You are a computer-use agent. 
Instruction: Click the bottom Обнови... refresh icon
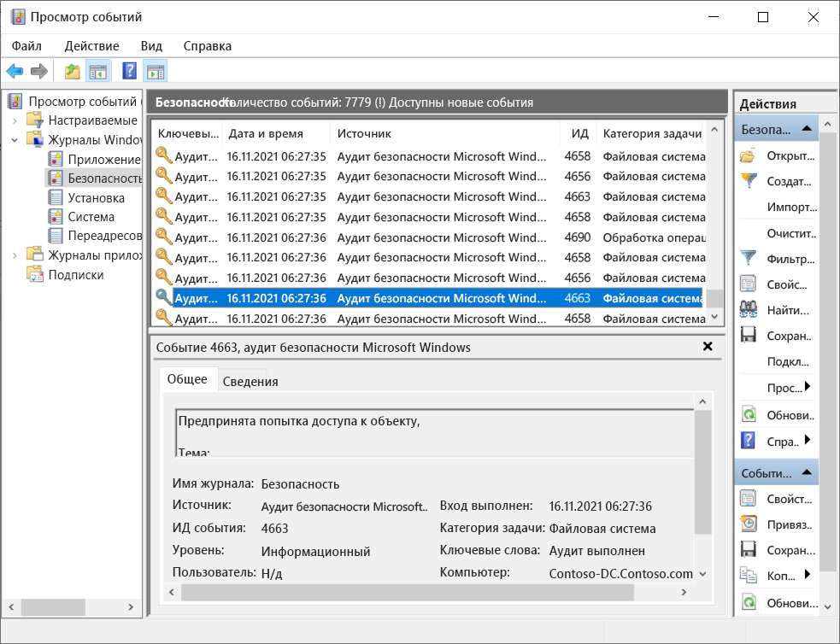point(749,603)
